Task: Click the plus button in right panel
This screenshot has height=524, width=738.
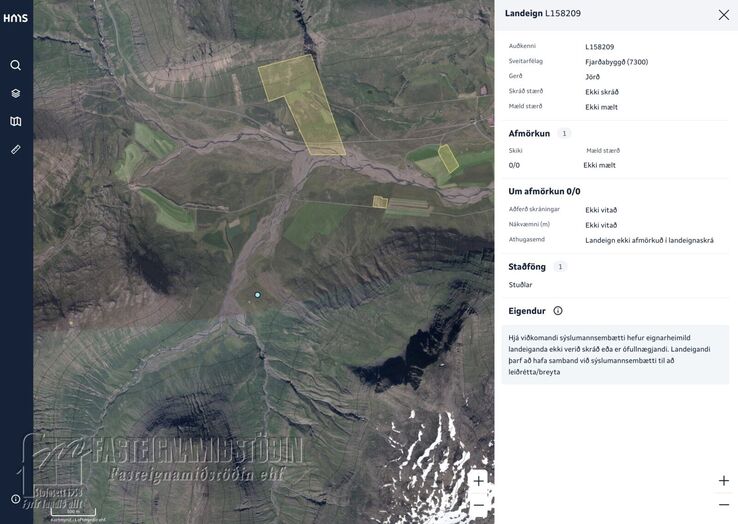Action: pyautogui.click(x=724, y=481)
